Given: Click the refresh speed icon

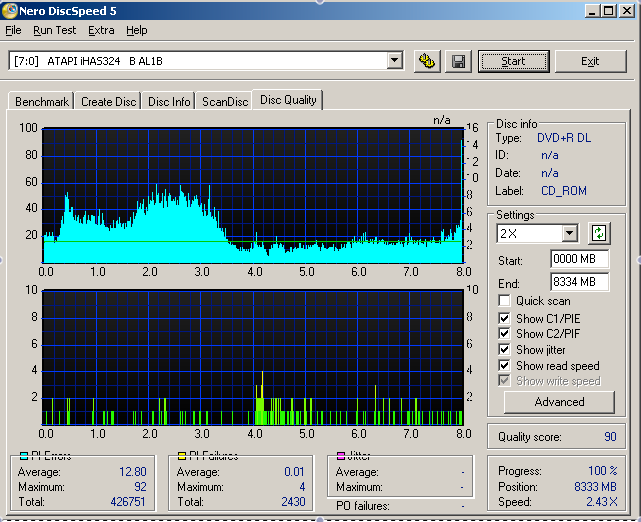Looking at the screenshot, I should 599,233.
